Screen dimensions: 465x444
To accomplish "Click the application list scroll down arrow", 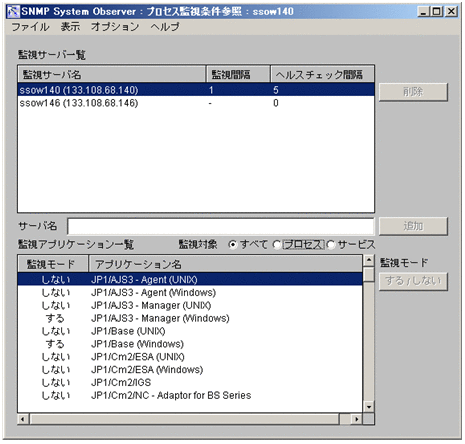I will coord(369,407).
